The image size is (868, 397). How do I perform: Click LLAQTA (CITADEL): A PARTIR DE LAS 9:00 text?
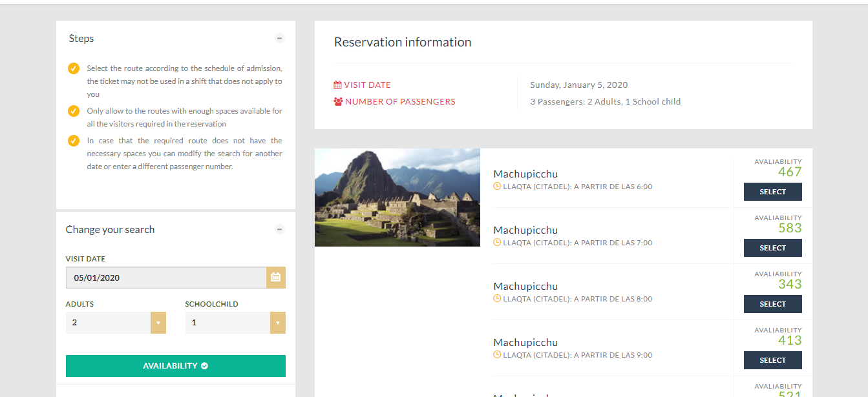578,356
